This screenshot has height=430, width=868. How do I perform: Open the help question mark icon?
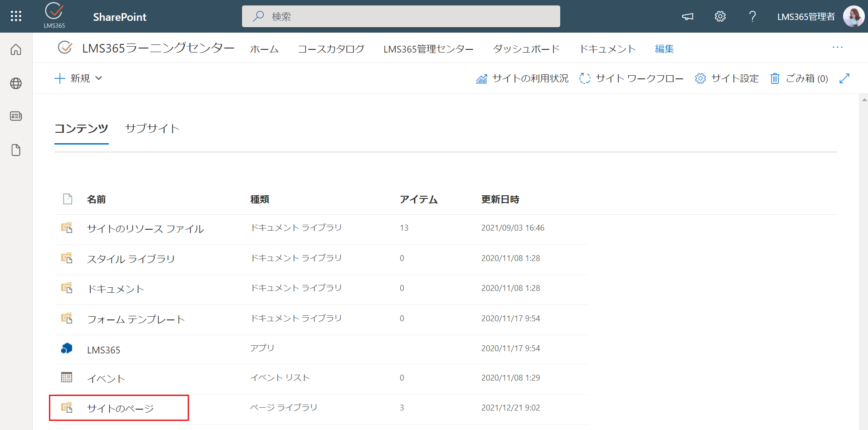tap(752, 17)
